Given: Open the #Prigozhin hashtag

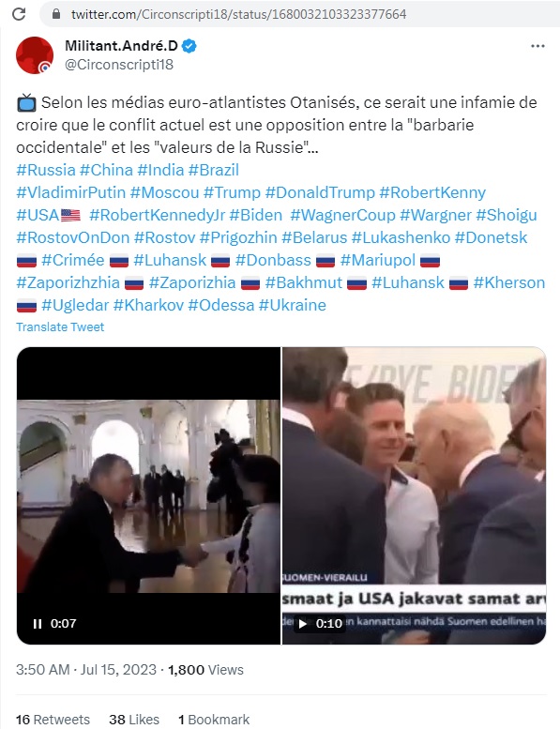Looking at the screenshot, I should point(238,237).
